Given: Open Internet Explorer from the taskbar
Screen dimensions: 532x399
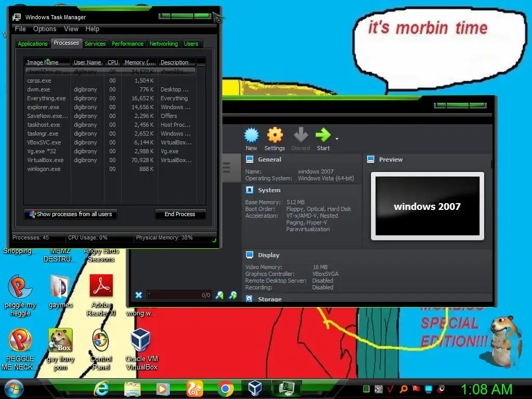Looking at the screenshot, I should (102, 389).
